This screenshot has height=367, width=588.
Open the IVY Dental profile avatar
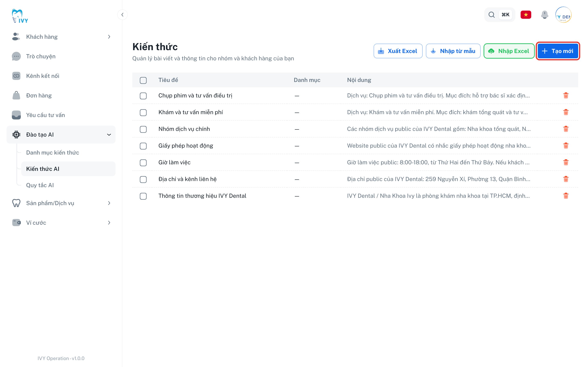coord(563,15)
